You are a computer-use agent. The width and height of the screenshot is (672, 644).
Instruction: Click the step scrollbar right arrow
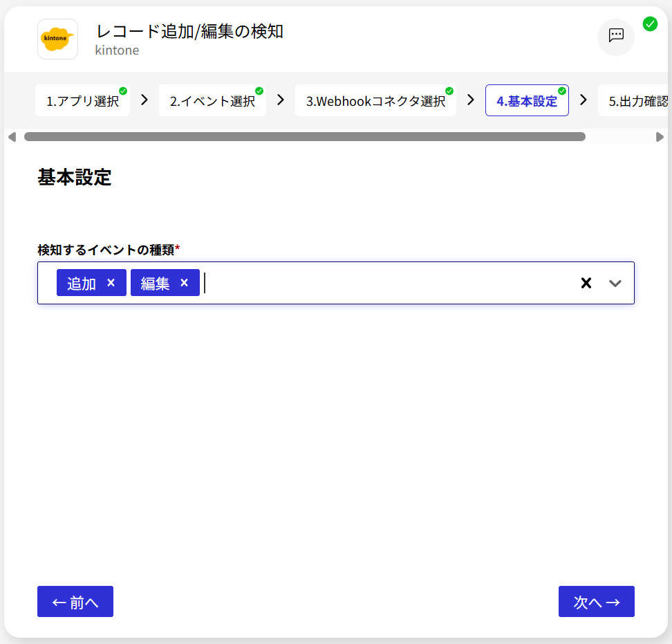click(660, 137)
